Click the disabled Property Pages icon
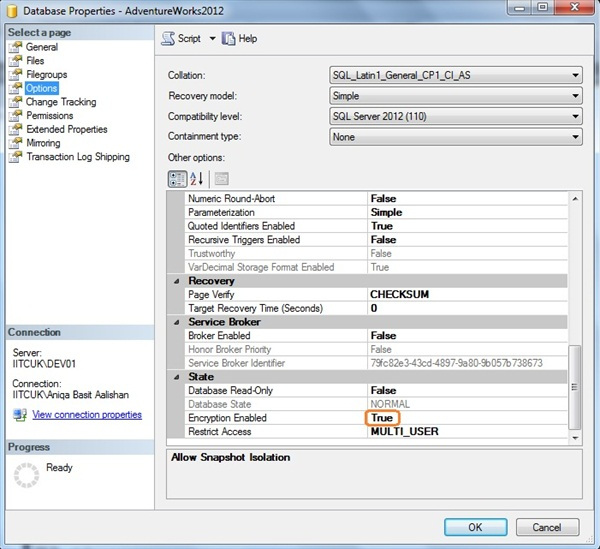The height and width of the screenshot is (549, 600). (222, 179)
